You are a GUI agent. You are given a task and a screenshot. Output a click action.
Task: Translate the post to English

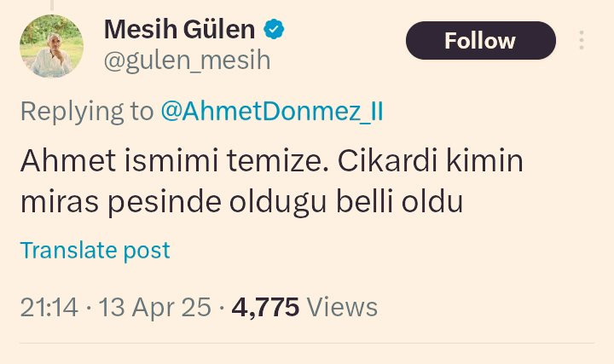point(96,250)
